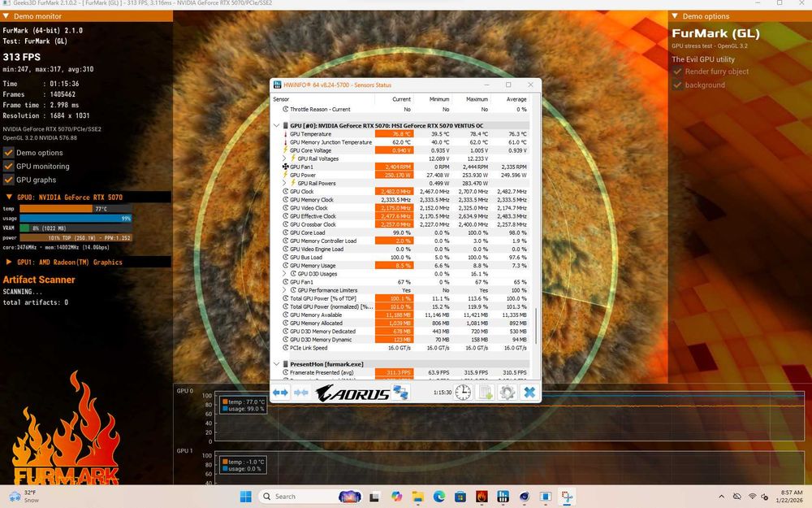
Task: Toggle Demo options checkbox in monitor
Action: coord(8,153)
